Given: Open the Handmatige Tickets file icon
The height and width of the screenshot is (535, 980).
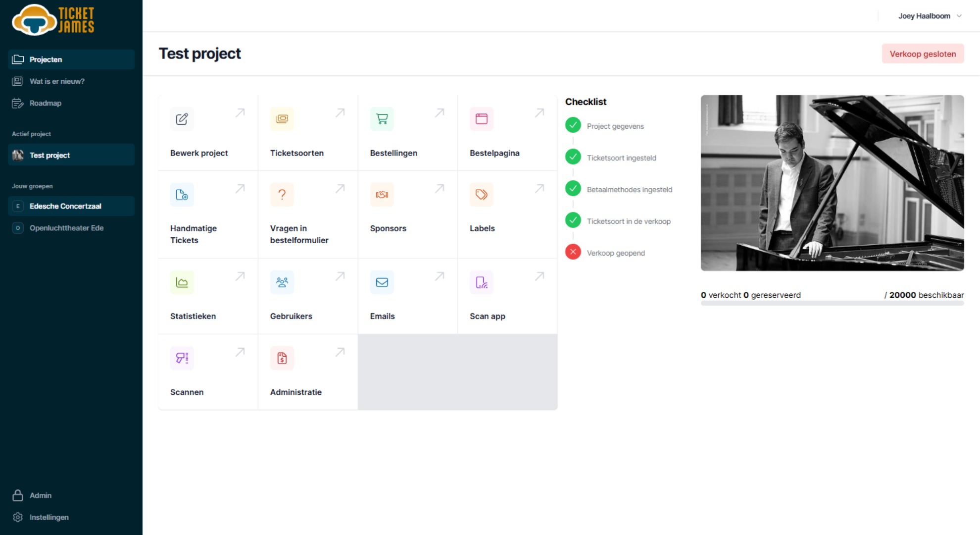Looking at the screenshot, I should pos(182,195).
